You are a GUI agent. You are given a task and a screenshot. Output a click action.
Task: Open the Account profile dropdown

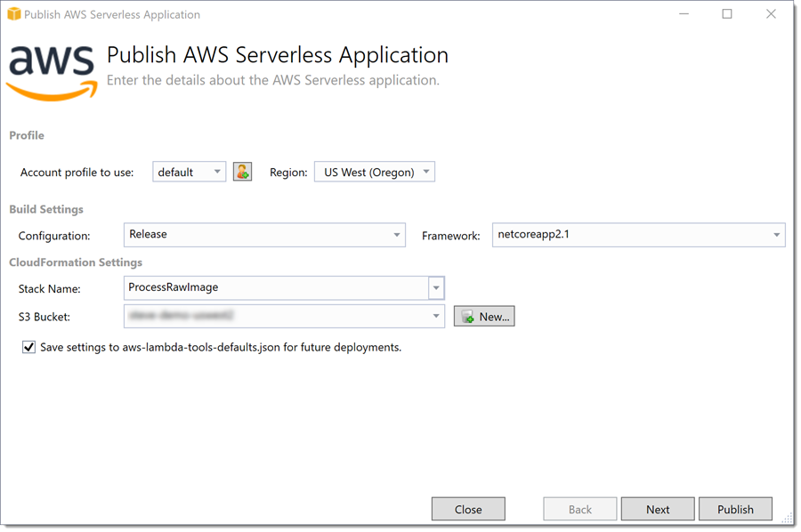coord(189,172)
